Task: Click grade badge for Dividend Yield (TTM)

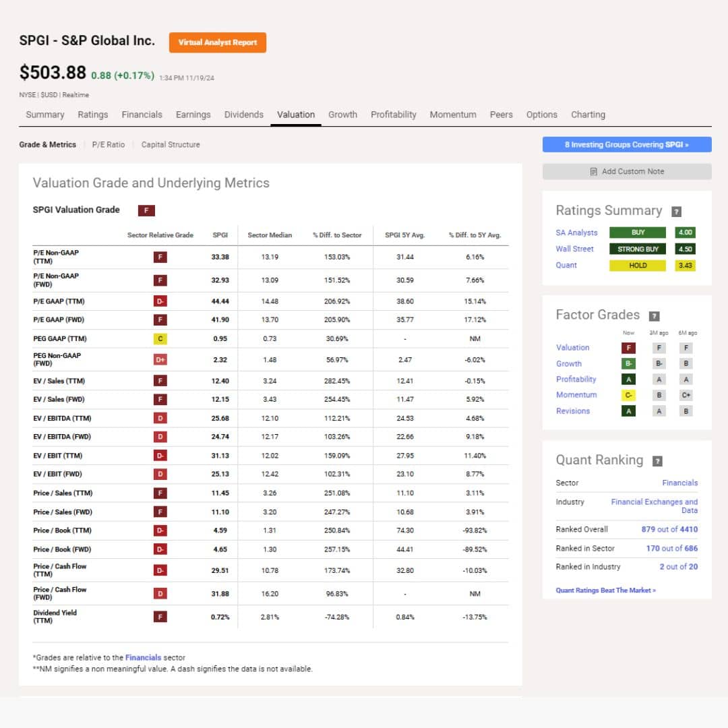Action: click(x=160, y=617)
